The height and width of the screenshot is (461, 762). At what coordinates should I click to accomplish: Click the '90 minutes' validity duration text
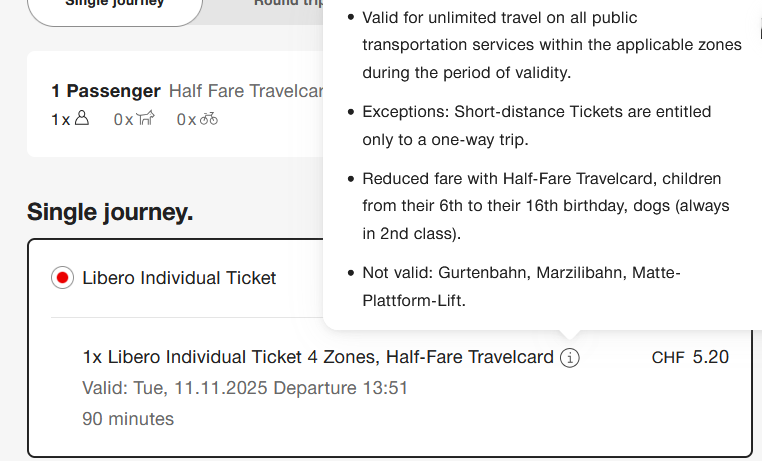(x=128, y=419)
